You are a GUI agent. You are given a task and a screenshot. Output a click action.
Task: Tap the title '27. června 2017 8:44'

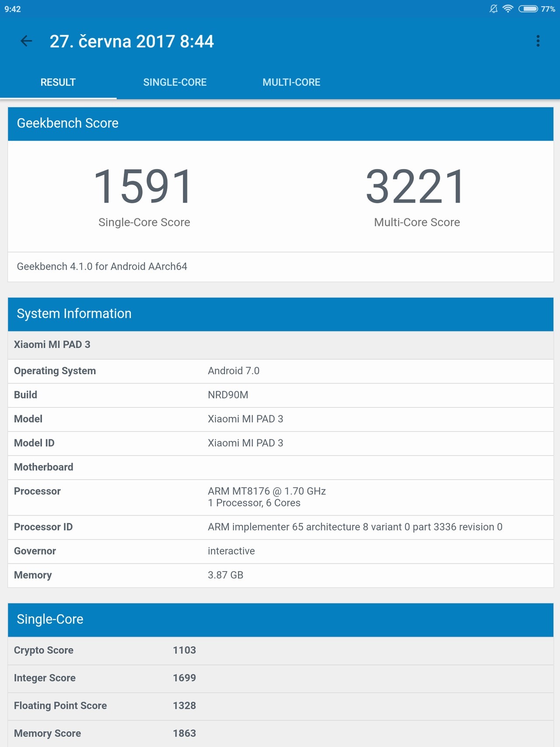(132, 42)
